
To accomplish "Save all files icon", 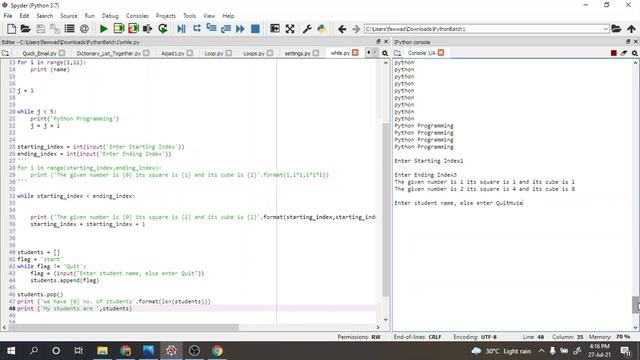I will point(55,29).
